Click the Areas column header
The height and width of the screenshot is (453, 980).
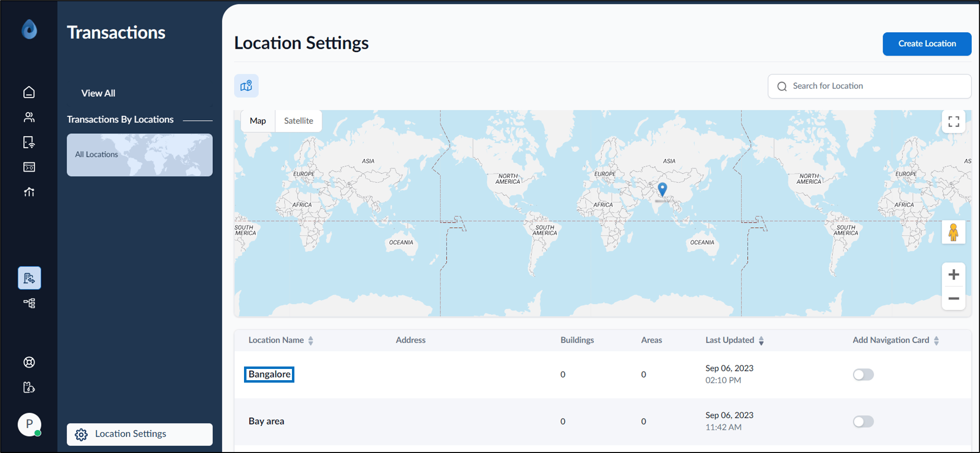(x=651, y=340)
